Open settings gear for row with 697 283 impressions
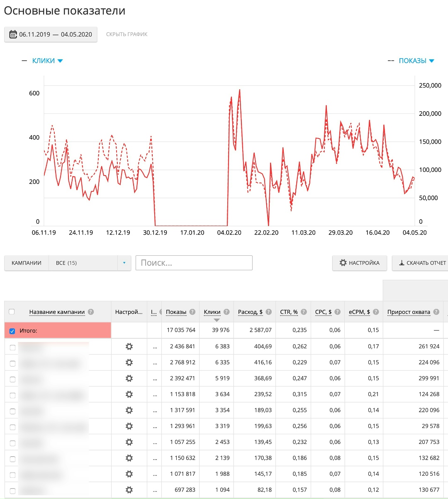 (x=129, y=490)
